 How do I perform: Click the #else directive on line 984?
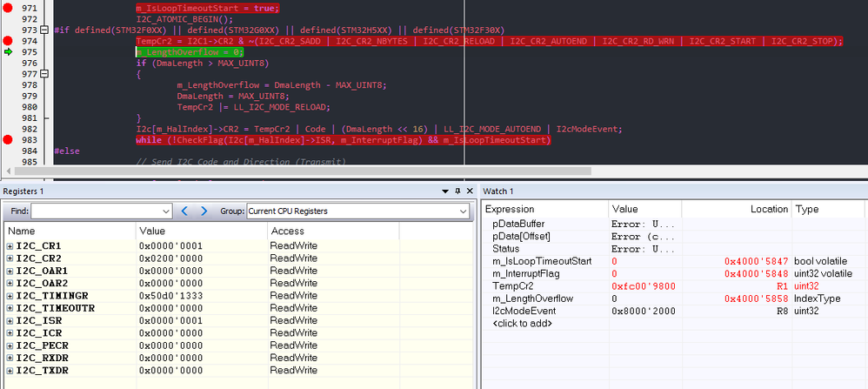tap(67, 151)
